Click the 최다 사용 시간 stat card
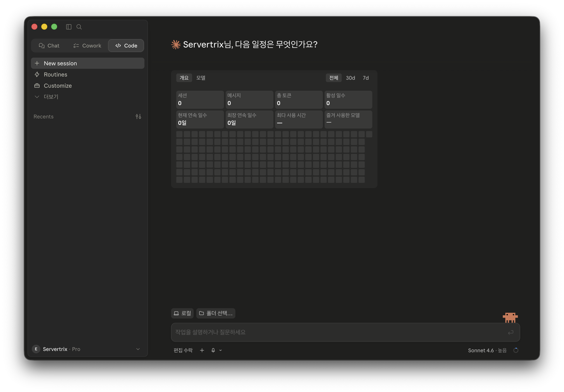 pos(299,119)
